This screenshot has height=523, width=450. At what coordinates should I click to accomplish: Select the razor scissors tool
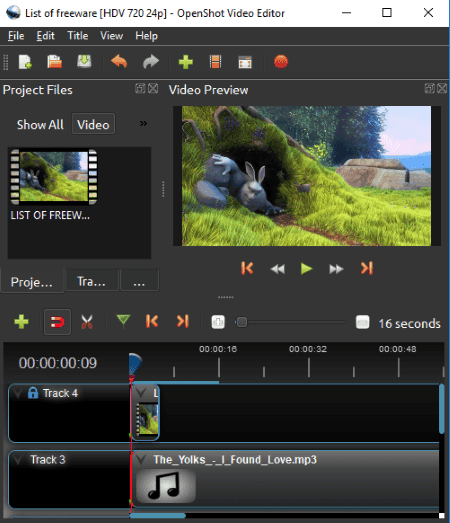(x=87, y=322)
